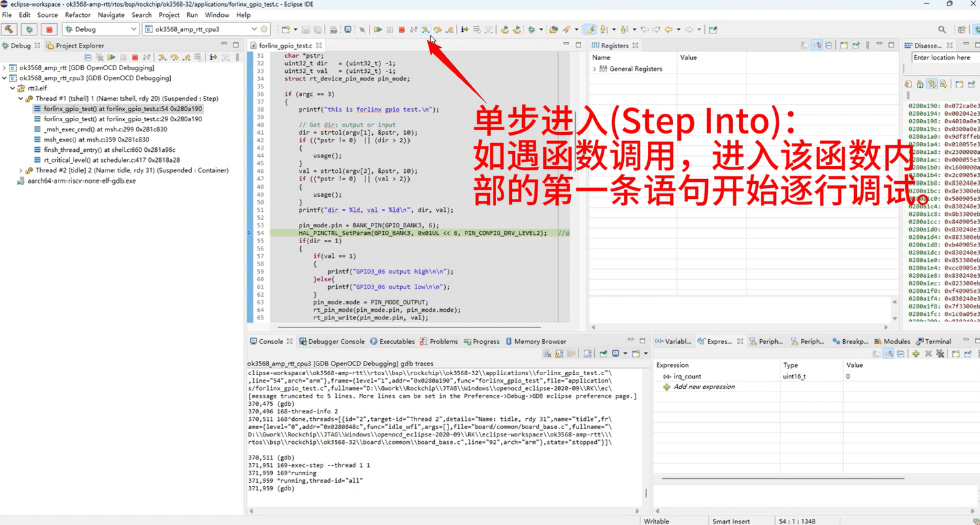This screenshot has width=980, height=525.
Task: Click the Console vertical scrollbar
Action: coord(646,493)
